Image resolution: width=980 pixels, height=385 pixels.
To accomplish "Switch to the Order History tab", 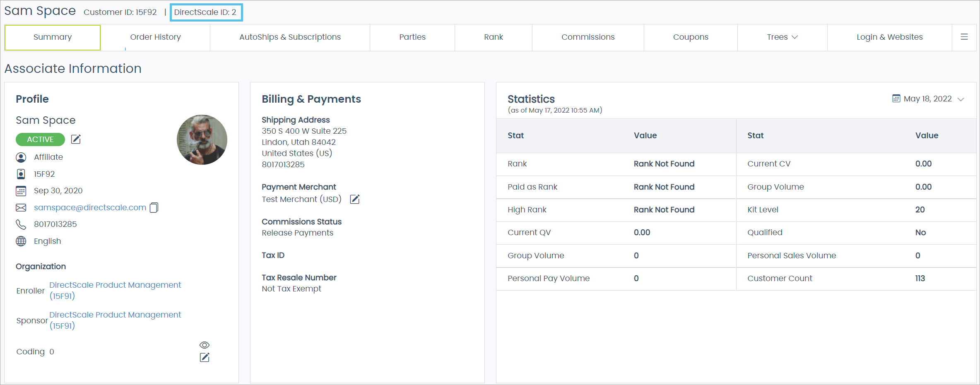I will click(x=155, y=37).
